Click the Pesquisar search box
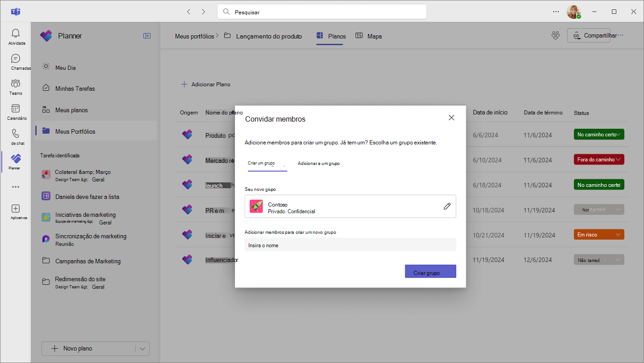 (x=322, y=12)
